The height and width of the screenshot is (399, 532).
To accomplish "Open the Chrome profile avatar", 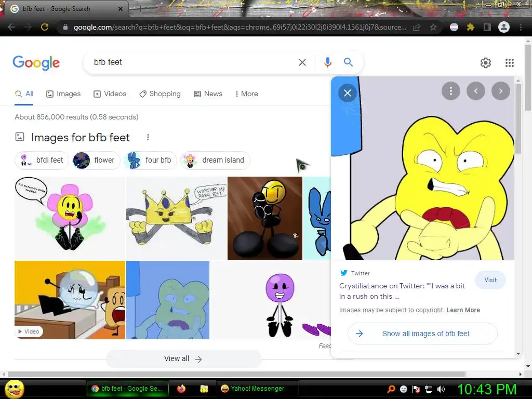I will coord(504,27).
